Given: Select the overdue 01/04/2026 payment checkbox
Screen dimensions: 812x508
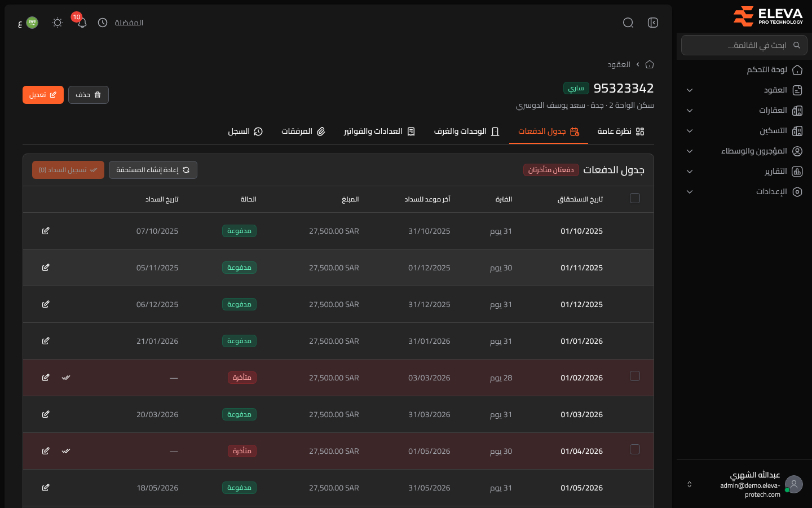Looking at the screenshot, I should 635,449.
